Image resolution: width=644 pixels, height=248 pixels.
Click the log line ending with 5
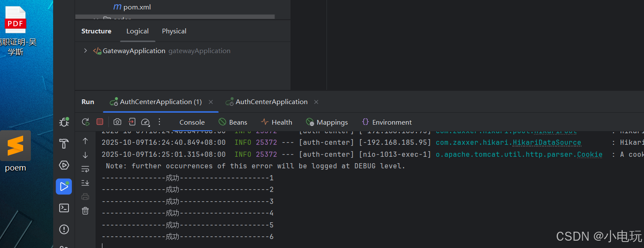pyautogui.click(x=188, y=225)
